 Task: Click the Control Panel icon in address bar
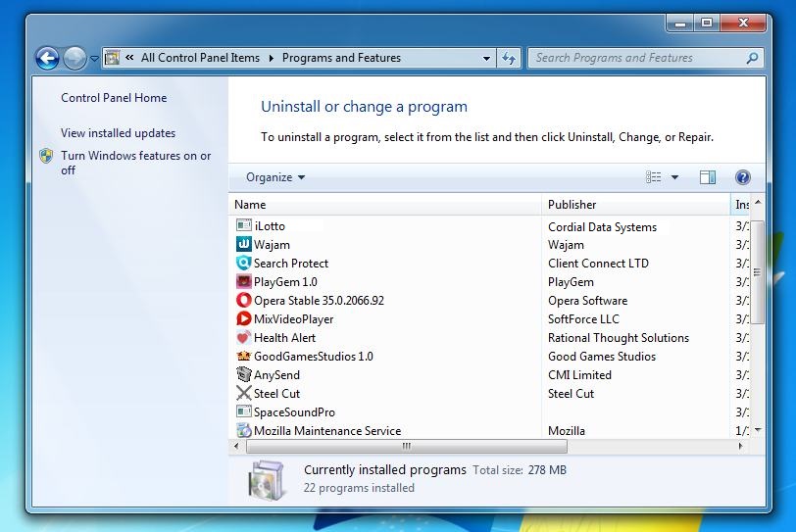pos(112,58)
